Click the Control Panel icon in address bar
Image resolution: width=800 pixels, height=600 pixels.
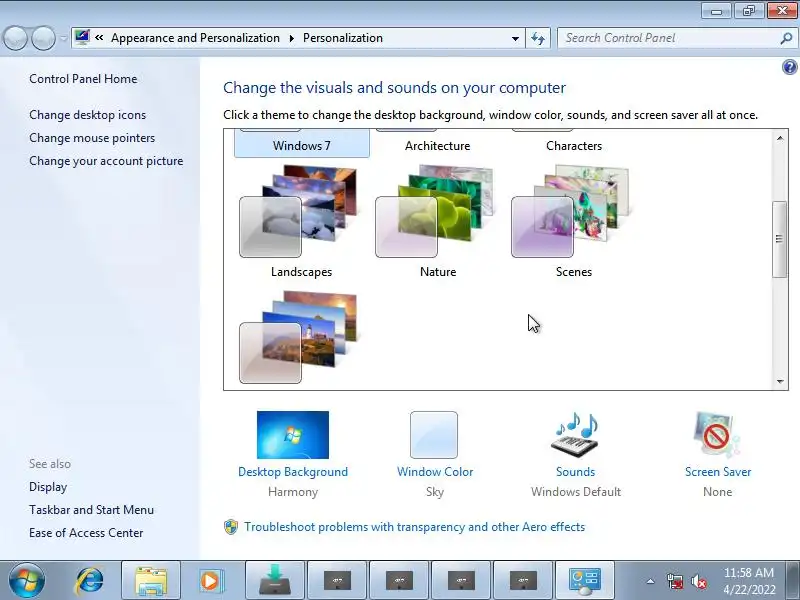point(82,37)
